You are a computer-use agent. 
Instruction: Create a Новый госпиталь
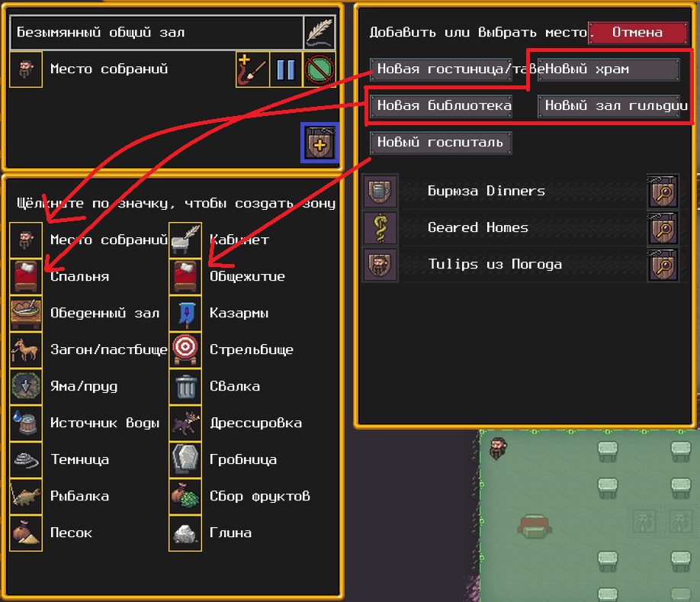coord(441,143)
